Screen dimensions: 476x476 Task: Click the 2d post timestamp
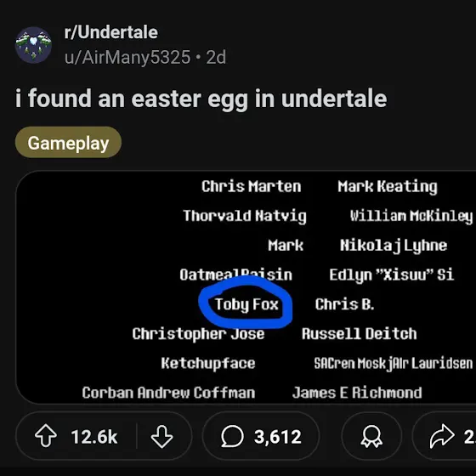pos(216,57)
